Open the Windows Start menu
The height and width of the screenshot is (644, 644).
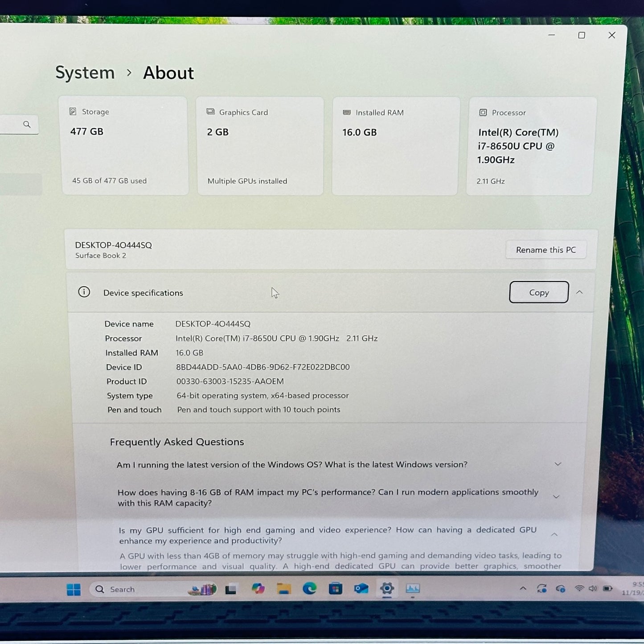tap(74, 590)
